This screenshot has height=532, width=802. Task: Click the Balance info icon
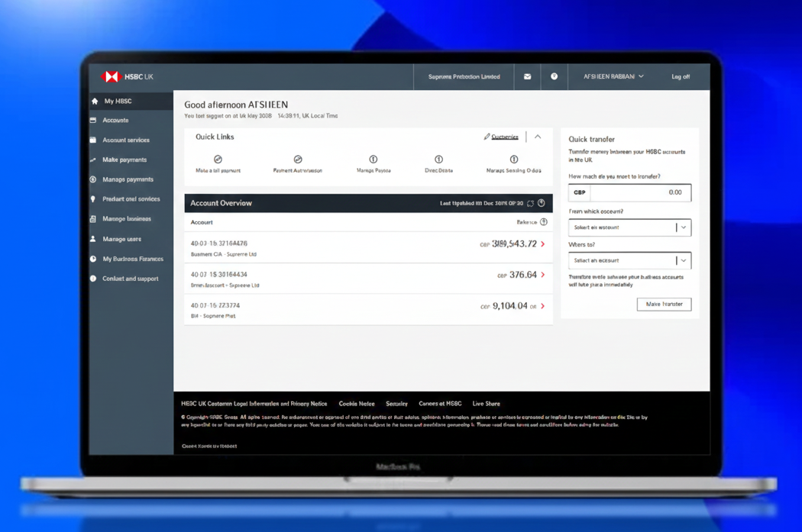click(x=544, y=222)
